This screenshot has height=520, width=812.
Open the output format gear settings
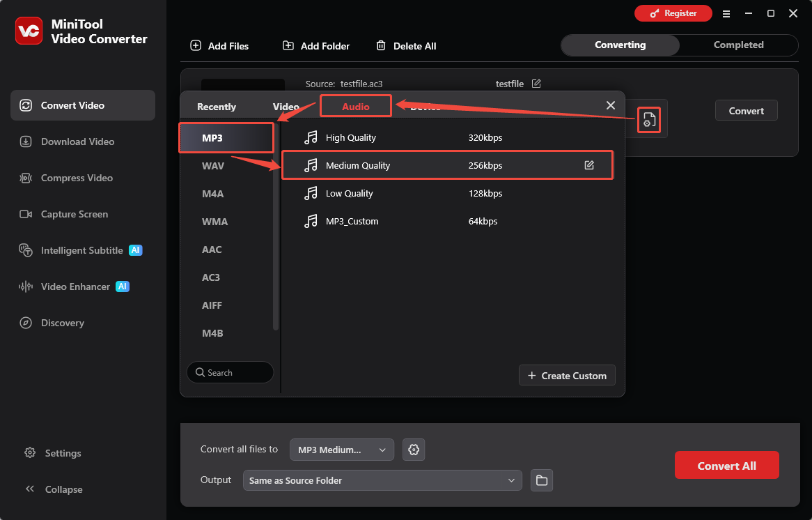coord(414,450)
